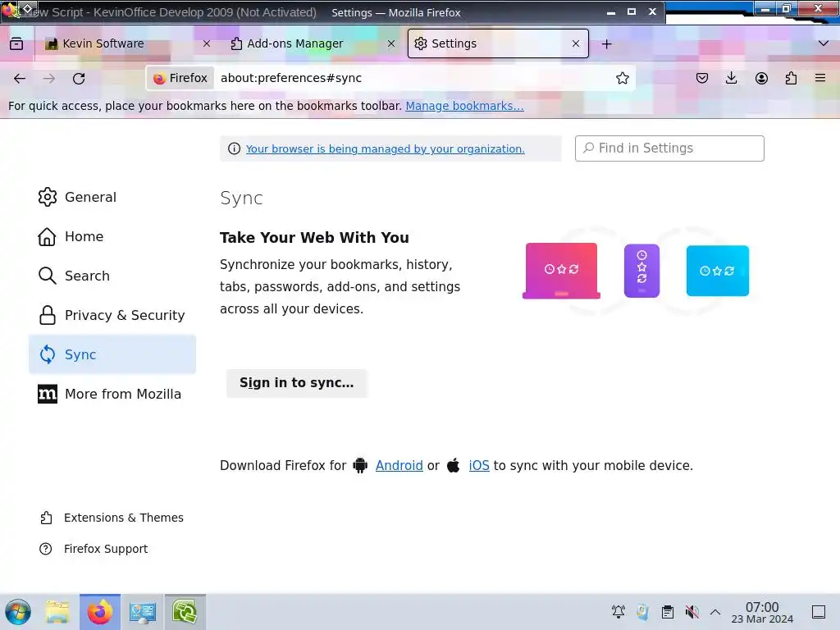Click the Sign in to sync button
The width and height of the screenshot is (840, 630).
coord(296,383)
